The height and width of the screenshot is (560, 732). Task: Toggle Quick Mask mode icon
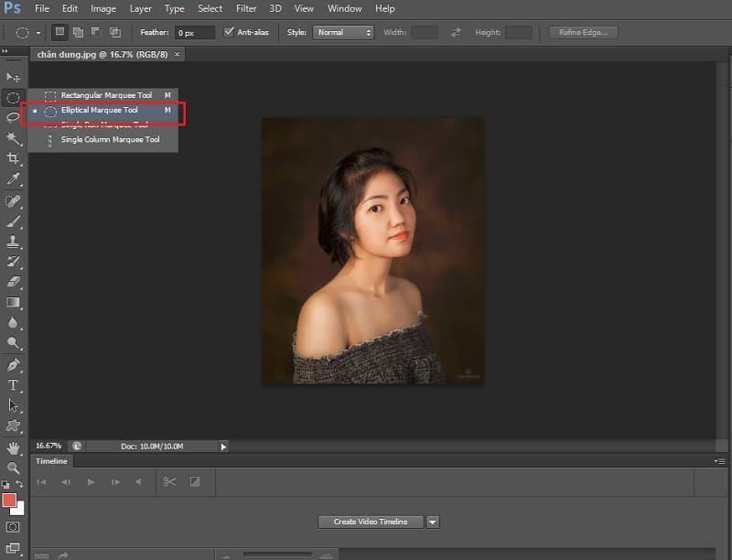pos(13,527)
